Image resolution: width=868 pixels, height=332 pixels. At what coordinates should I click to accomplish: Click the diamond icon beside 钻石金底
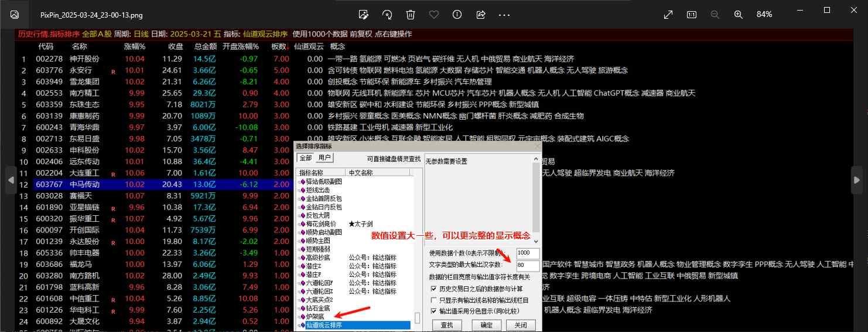(x=303, y=308)
